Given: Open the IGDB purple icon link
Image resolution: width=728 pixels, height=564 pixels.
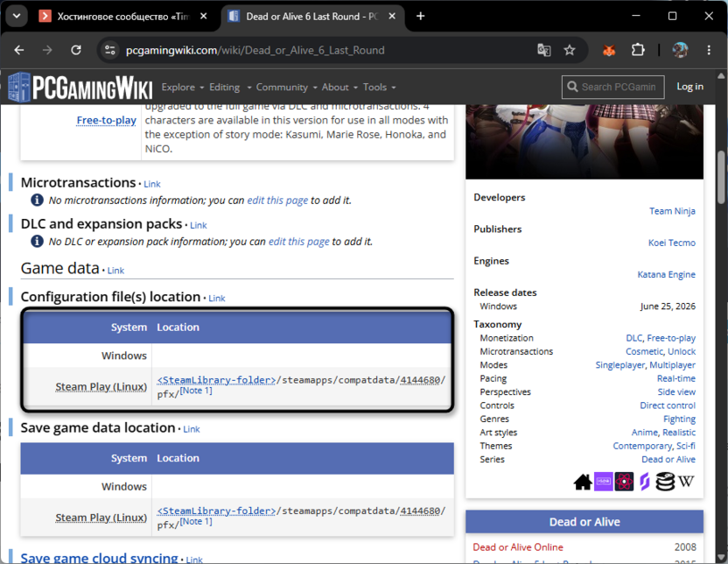Looking at the screenshot, I should pyautogui.click(x=603, y=482).
